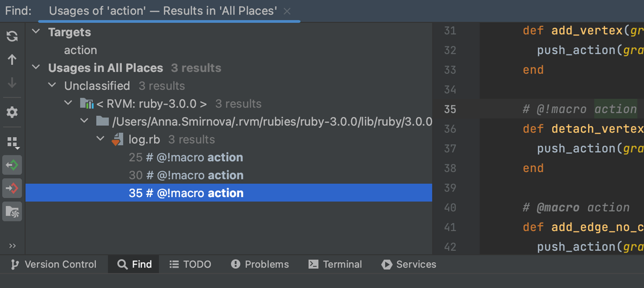Open the Find settings gear
Screen dimensions: 644x288
coord(12,112)
